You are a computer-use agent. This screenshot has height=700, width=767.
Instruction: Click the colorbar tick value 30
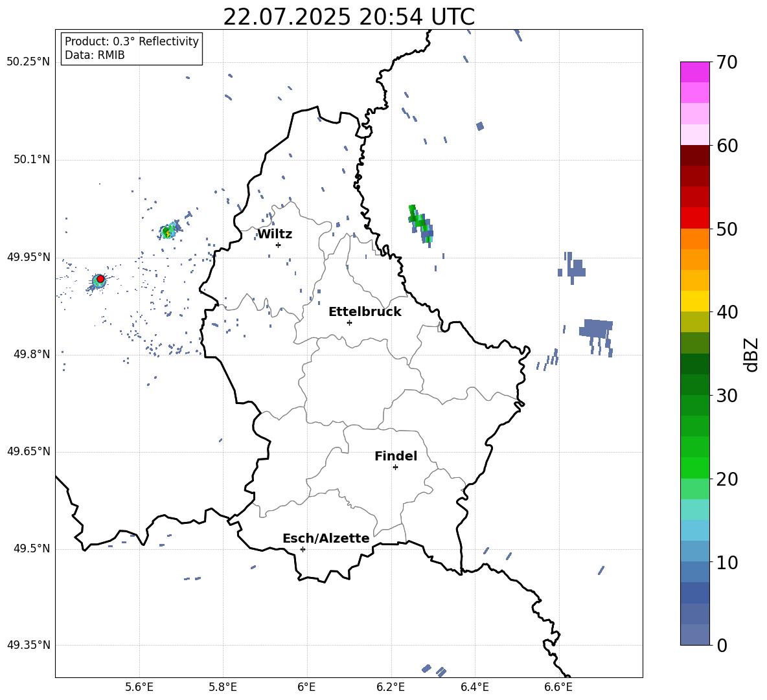coord(727,396)
